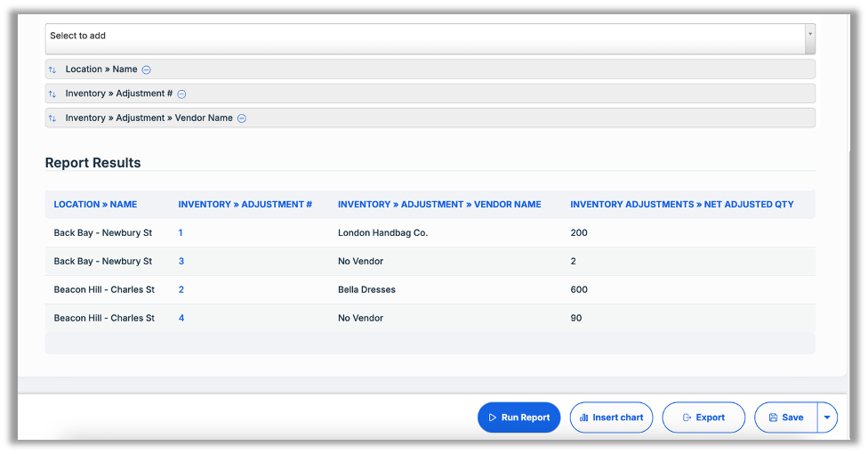The width and height of the screenshot is (868, 454).
Task: Click reorder arrows for Inventory » Adjustment #
Action: click(x=52, y=93)
